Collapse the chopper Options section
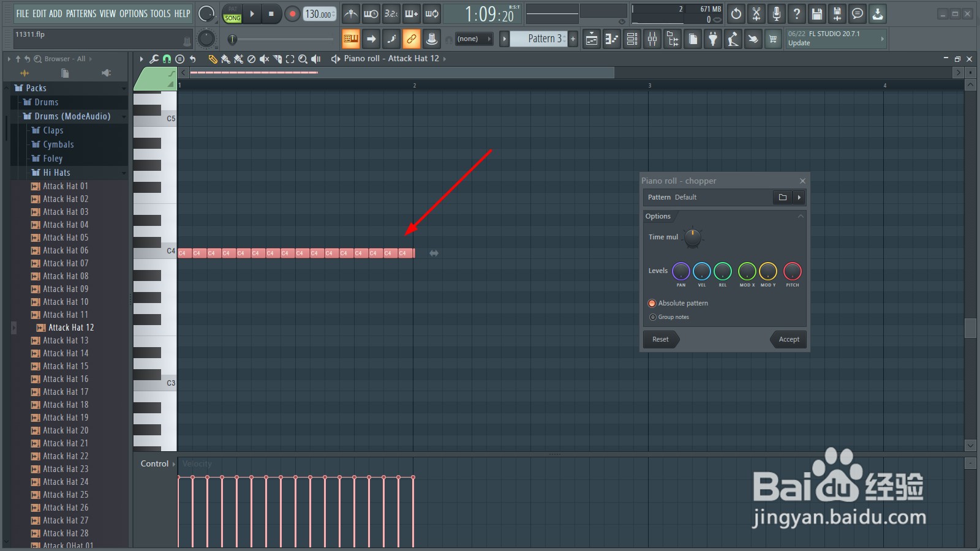The width and height of the screenshot is (980, 551). [x=800, y=216]
